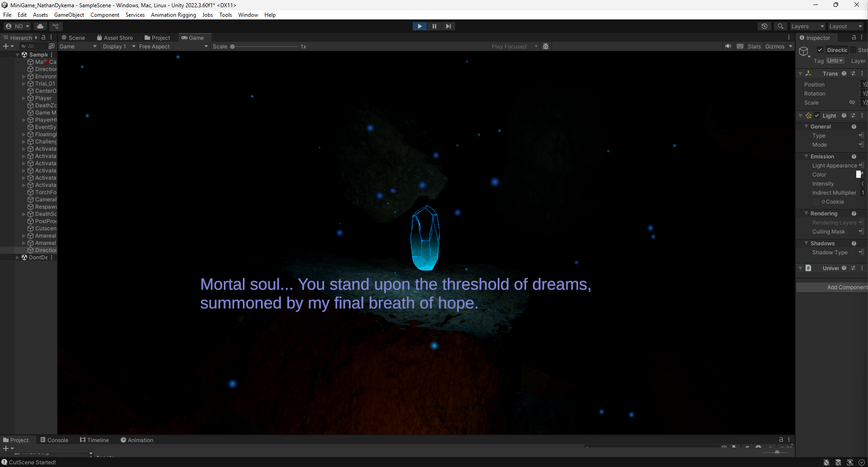The width and height of the screenshot is (868, 467).
Task: Click the Stats button in Game view
Action: pyautogui.click(x=754, y=46)
